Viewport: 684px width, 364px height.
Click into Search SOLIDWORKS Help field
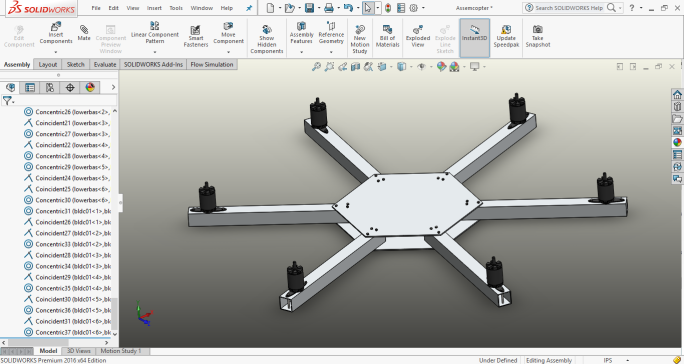[569, 8]
